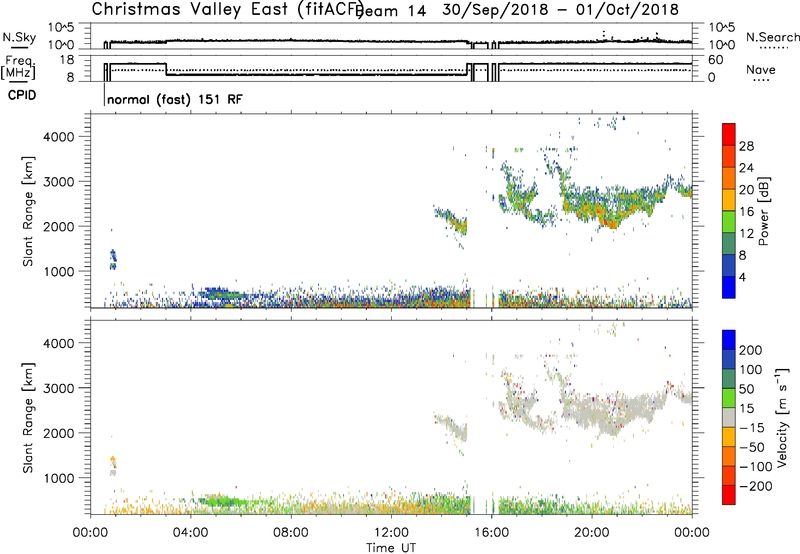
Task: Click the 'Beam 14' label
Action: pyautogui.click(x=393, y=11)
